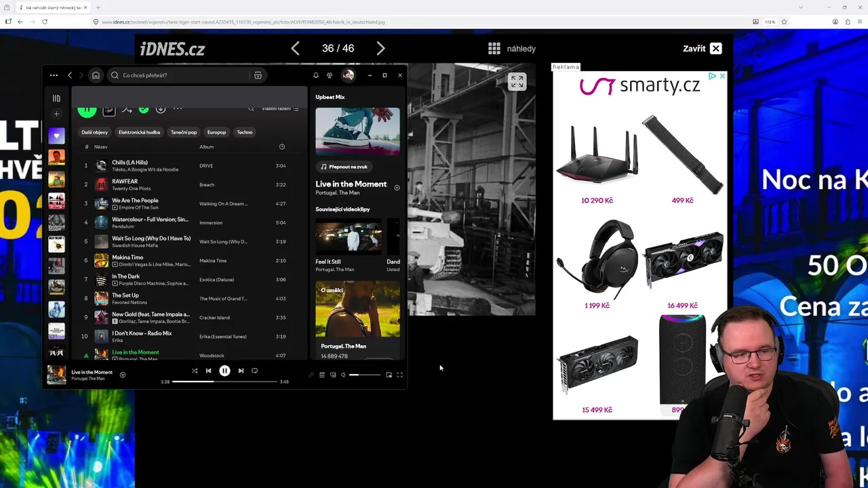This screenshot has height=488, width=868.
Task: Add Live in the Moment in side panel
Action: [x=397, y=188]
